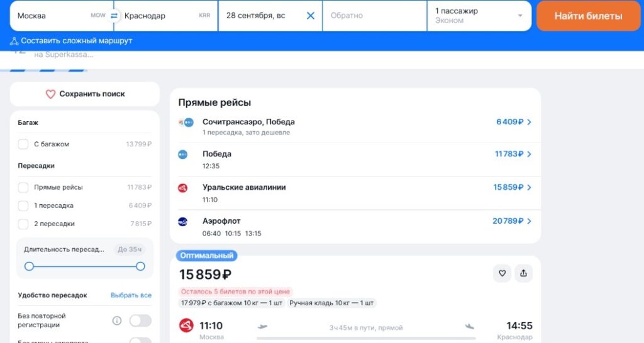
Task: Click the Прямые рейсы section heading
Action: point(214,102)
